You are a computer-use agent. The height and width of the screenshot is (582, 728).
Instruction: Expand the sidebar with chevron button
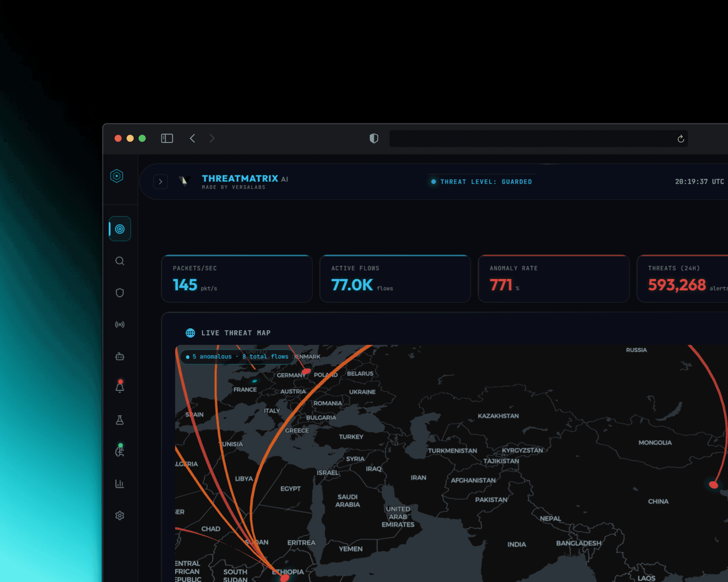tap(160, 181)
